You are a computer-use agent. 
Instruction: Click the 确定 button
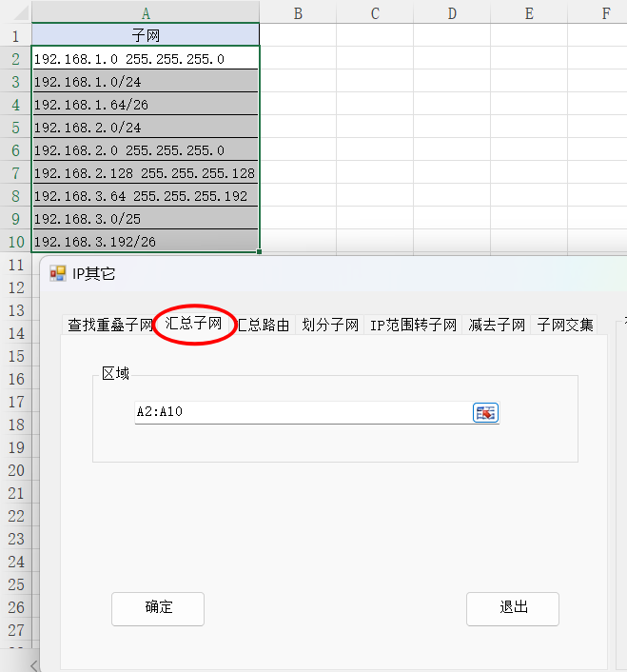click(158, 609)
